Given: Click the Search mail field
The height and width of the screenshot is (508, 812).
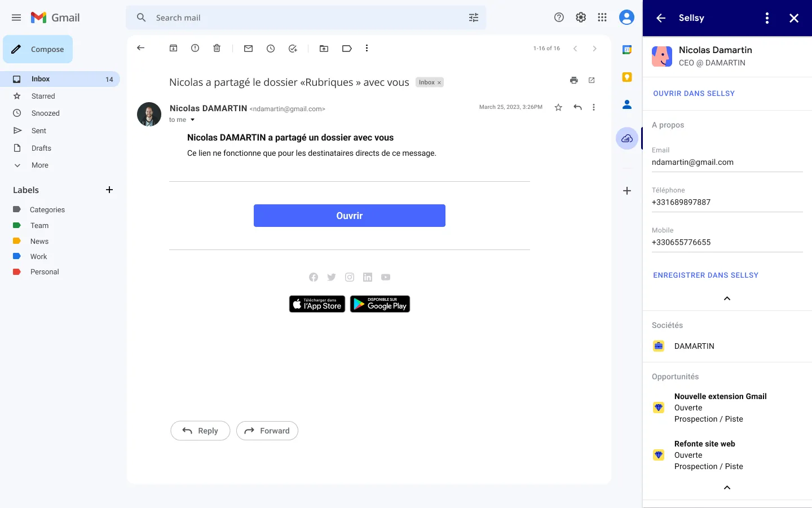Looking at the screenshot, I should click(304, 17).
